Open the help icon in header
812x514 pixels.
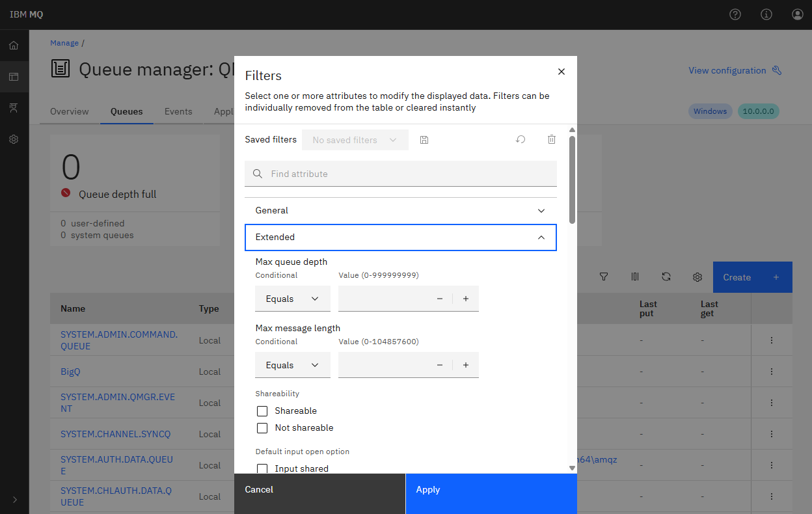[x=735, y=14]
